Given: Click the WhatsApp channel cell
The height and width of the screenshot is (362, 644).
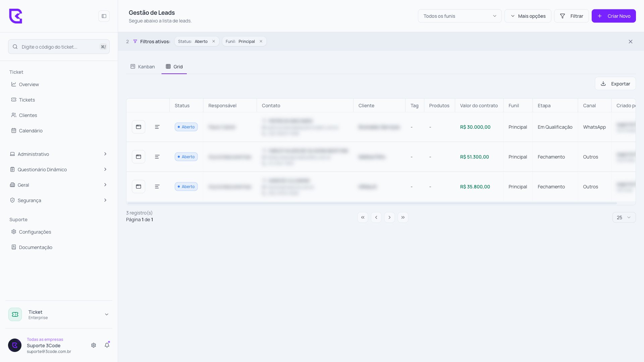Looking at the screenshot, I should (x=594, y=127).
